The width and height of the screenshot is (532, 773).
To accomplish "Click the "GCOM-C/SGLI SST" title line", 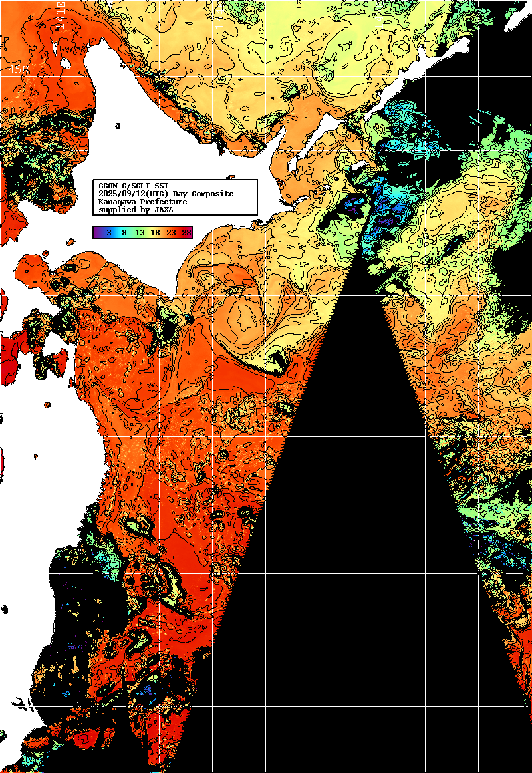I will tap(134, 186).
